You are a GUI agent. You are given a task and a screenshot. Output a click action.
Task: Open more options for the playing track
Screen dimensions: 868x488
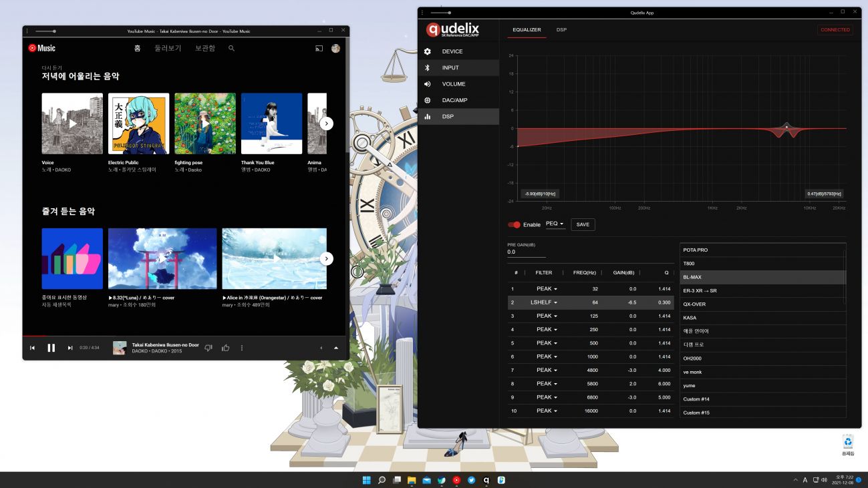click(x=242, y=348)
